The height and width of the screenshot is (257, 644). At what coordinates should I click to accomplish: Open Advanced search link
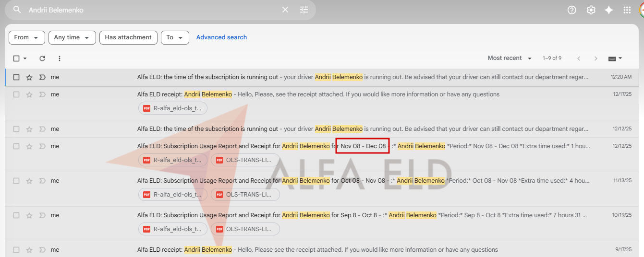click(221, 37)
